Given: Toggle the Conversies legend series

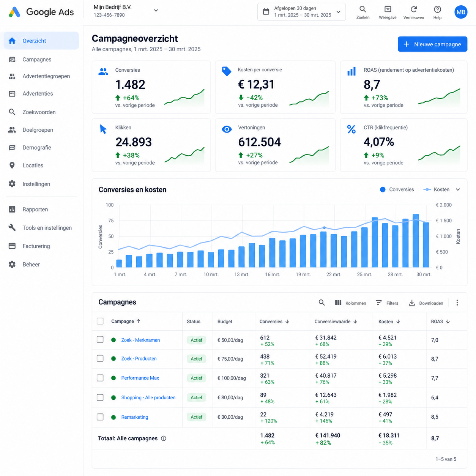Looking at the screenshot, I should click(397, 189).
